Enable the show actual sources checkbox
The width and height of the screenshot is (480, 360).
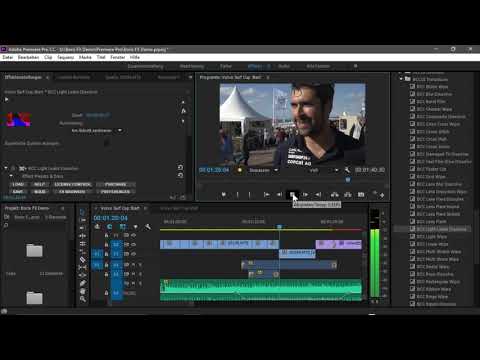click(x=107, y=143)
